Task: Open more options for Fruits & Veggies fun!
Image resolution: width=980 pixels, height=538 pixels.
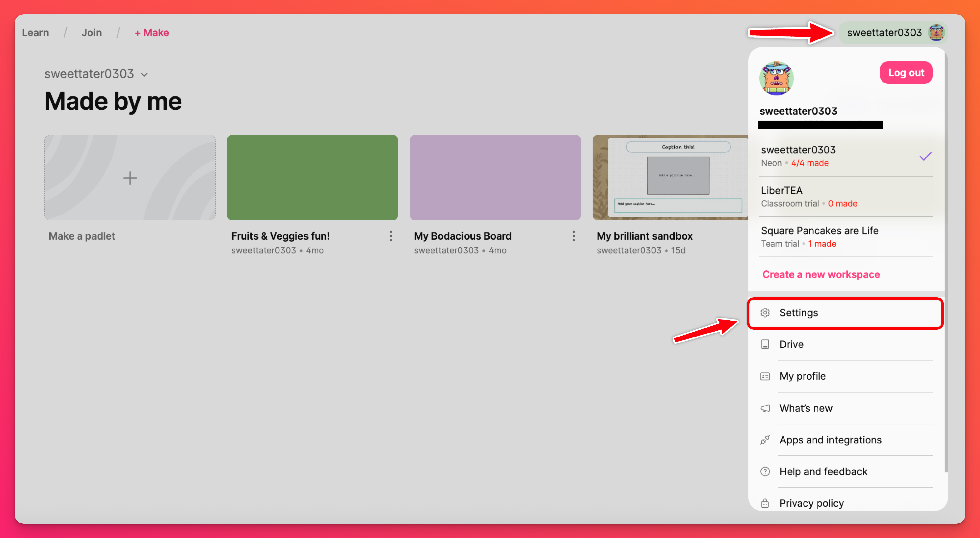Action: (391, 236)
